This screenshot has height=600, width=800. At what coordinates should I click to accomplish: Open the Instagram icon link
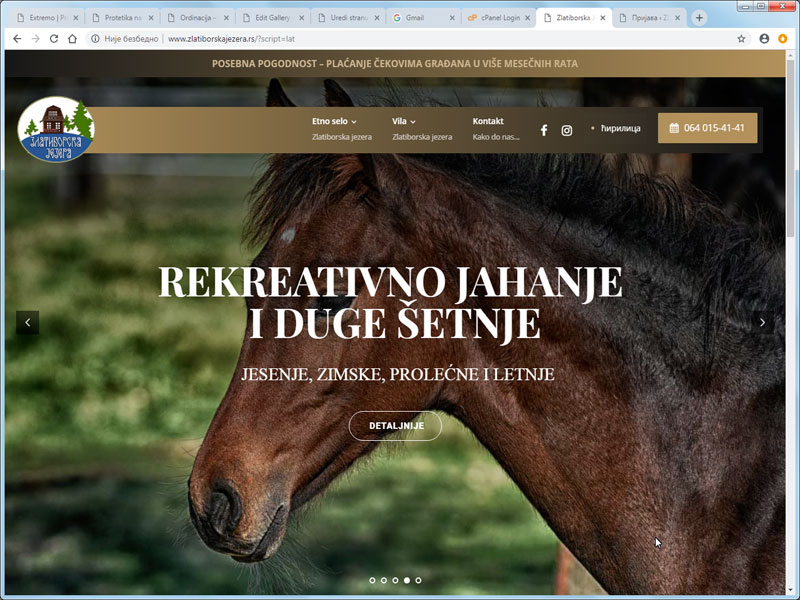coord(566,131)
